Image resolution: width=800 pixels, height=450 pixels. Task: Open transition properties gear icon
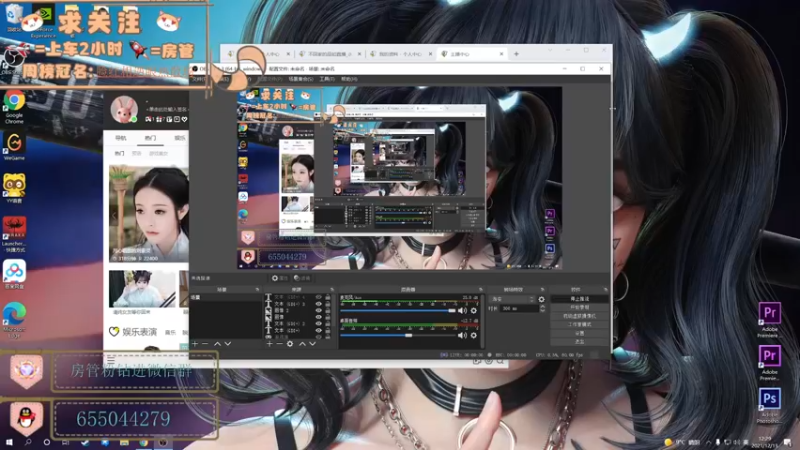click(x=541, y=299)
